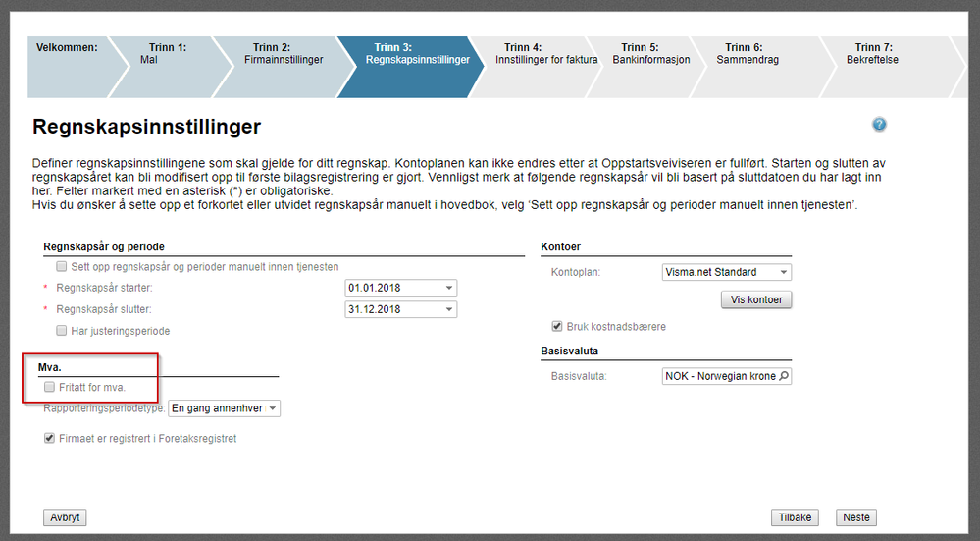Viewport: 980px width, 541px height.
Task: Uncheck Firmaet er registrert i Foretaksregistret
Action: pyautogui.click(x=49, y=439)
